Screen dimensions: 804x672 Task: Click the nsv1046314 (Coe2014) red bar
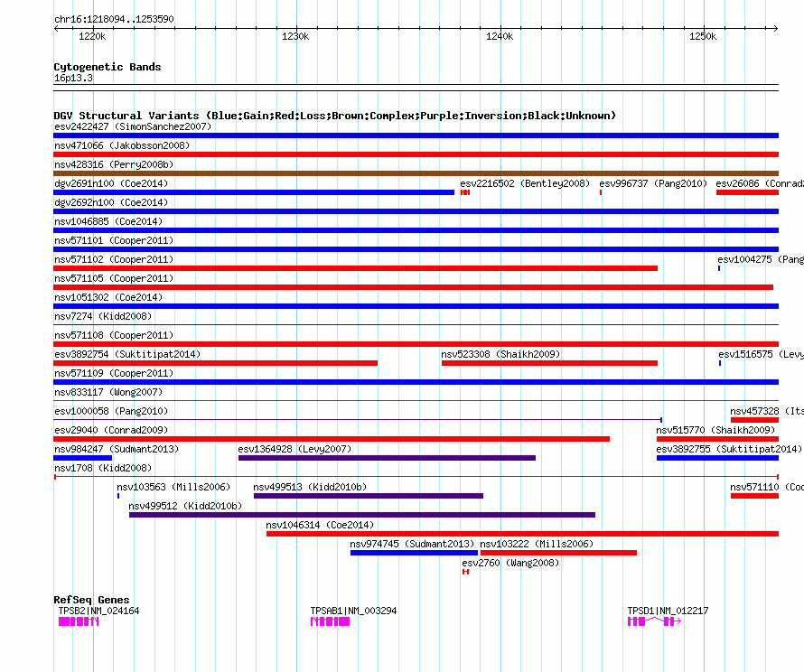pyautogui.click(x=522, y=534)
